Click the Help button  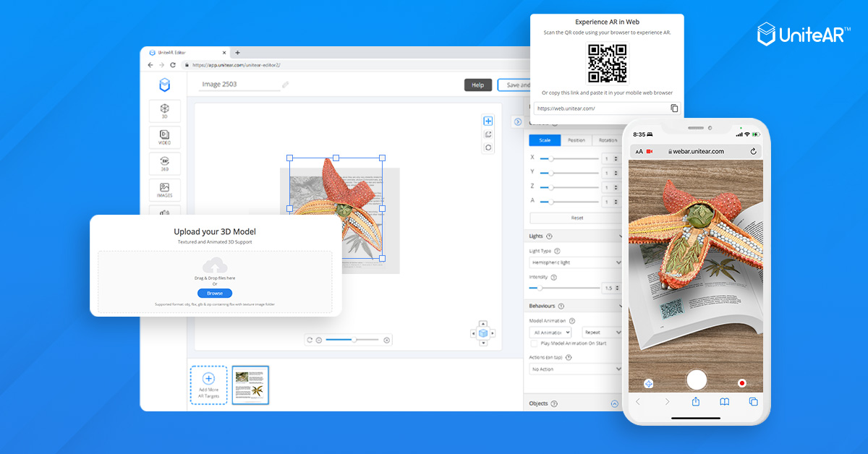(x=477, y=85)
